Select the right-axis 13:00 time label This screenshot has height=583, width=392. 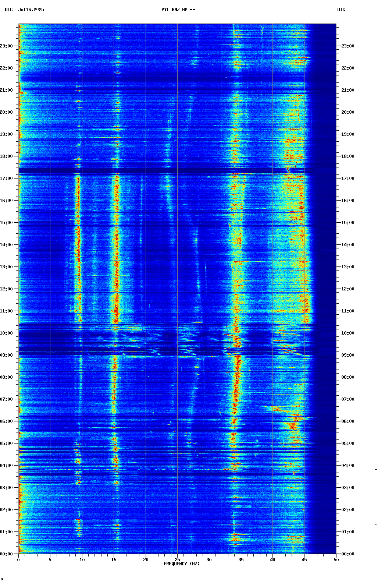coord(348,267)
